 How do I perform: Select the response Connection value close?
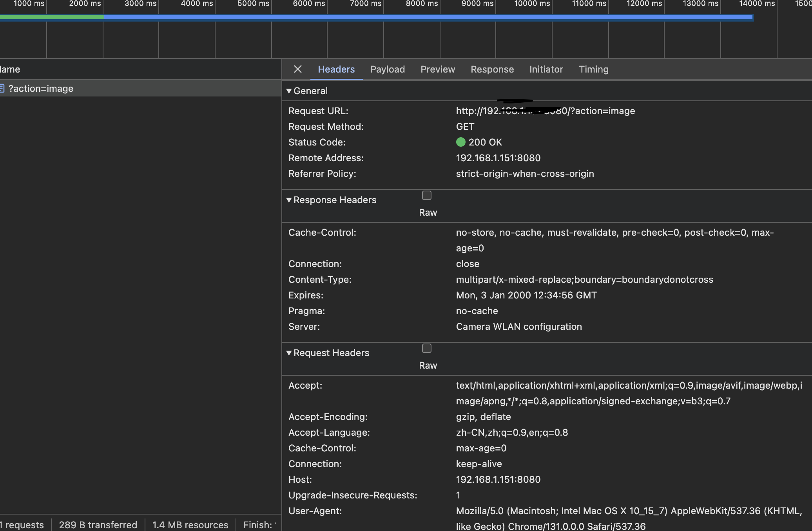[x=468, y=264]
